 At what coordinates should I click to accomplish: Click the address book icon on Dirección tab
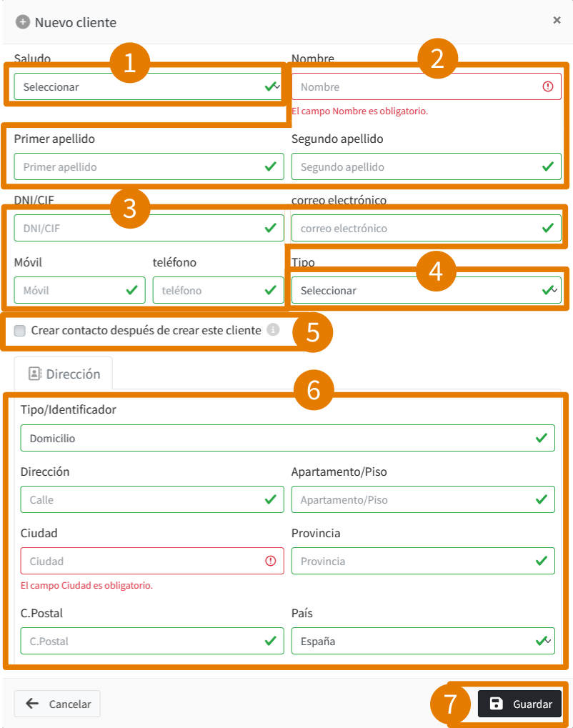[x=35, y=374]
